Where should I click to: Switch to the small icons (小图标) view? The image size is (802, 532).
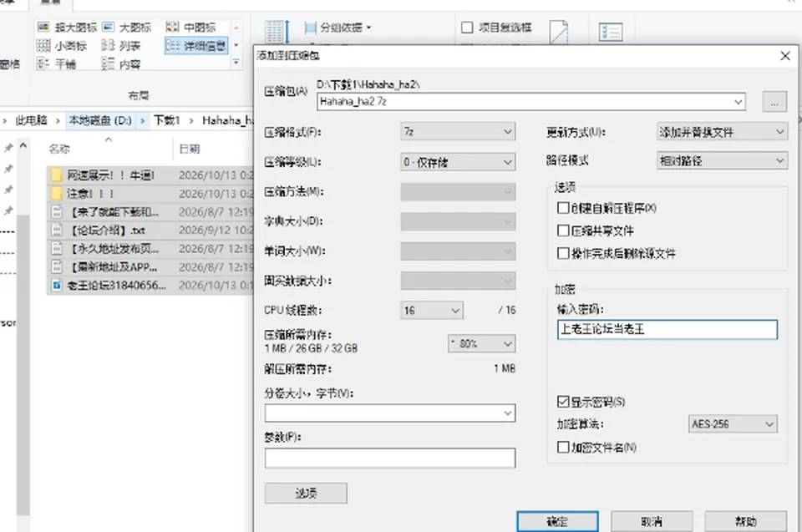pyautogui.click(x=62, y=46)
